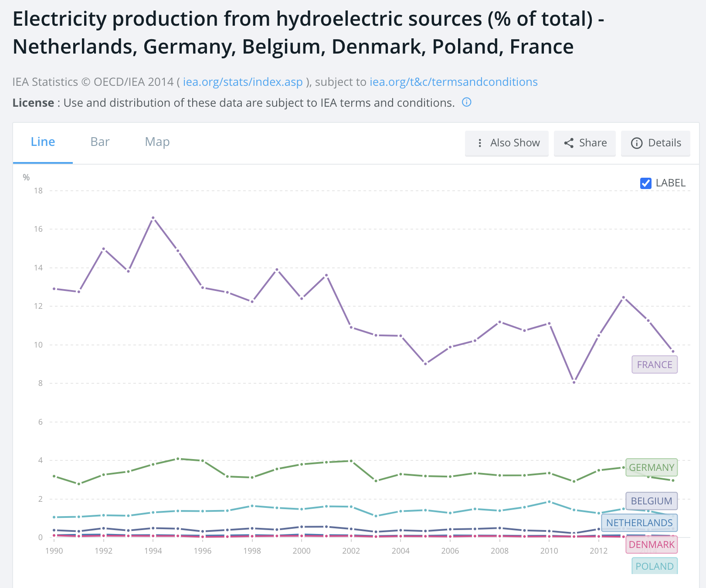This screenshot has height=588, width=706.
Task: Open the iea.org/t&c/termsandconditions link
Action: 454,82
